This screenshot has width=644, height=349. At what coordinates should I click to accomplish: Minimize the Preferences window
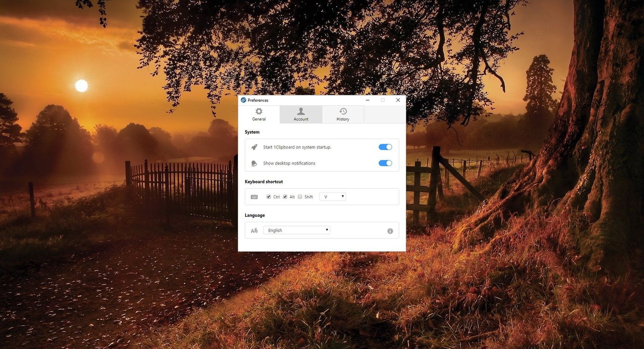coord(368,100)
